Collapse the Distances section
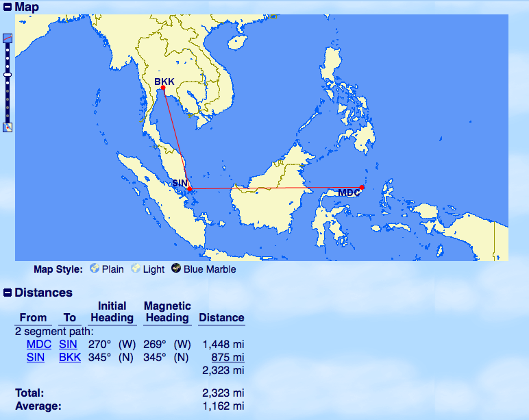The image size is (529, 420). tap(8, 293)
